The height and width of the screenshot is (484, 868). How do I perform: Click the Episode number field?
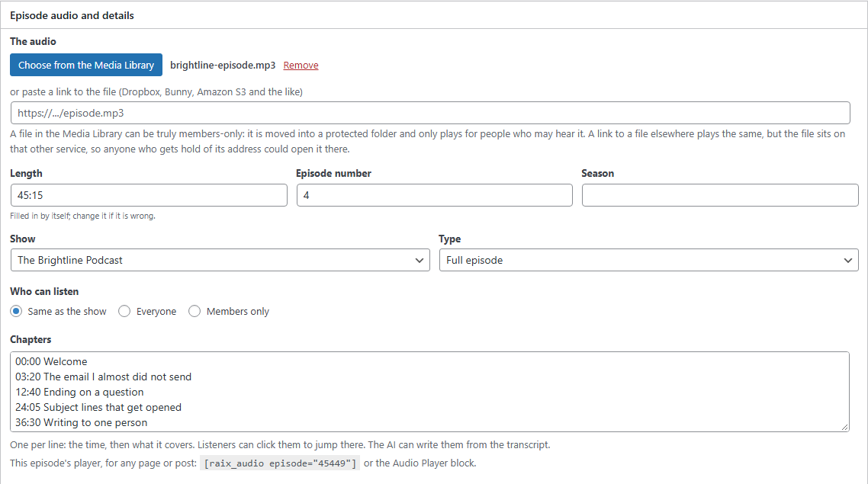pos(435,195)
